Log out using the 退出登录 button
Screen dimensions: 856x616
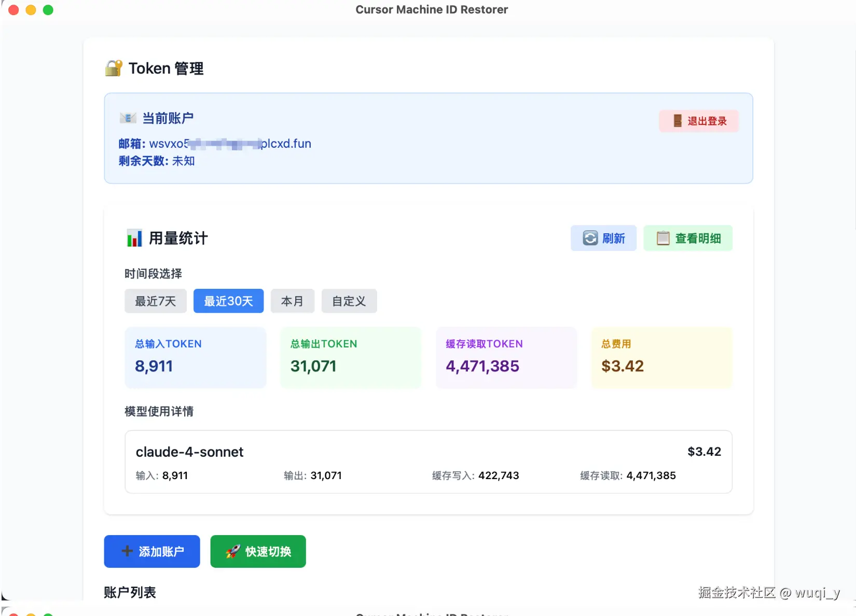tap(699, 121)
